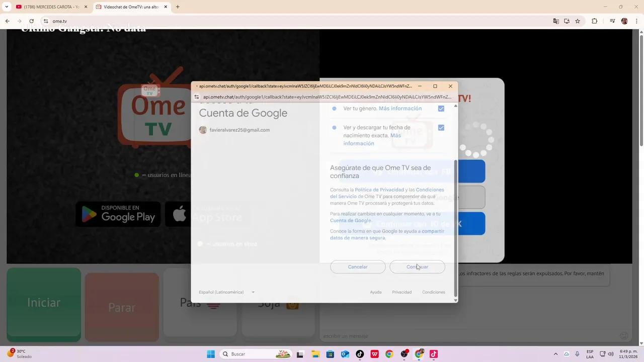Image resolution: width=644 pixels, height=362 pixels.
Task: Open the Windows Start menu
Action: coord(211,354)
